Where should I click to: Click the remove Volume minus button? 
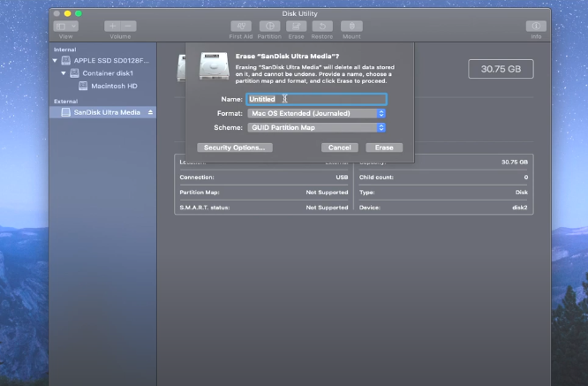[128, 26]
